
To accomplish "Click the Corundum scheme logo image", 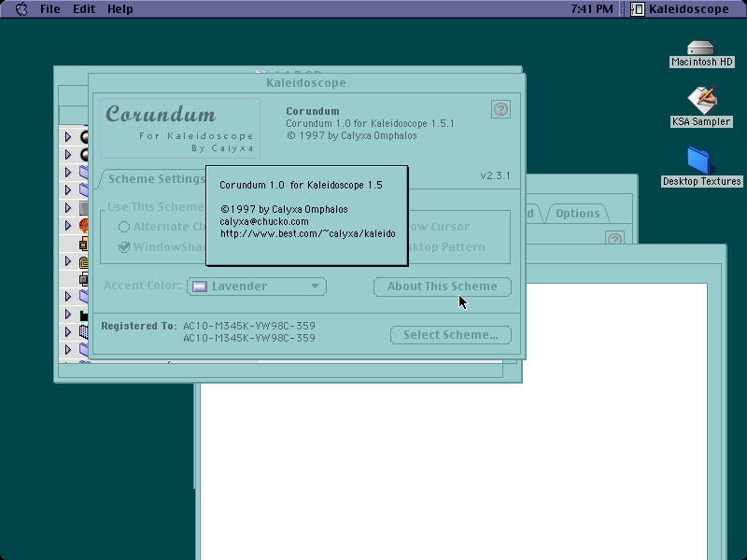I will 180,128.
